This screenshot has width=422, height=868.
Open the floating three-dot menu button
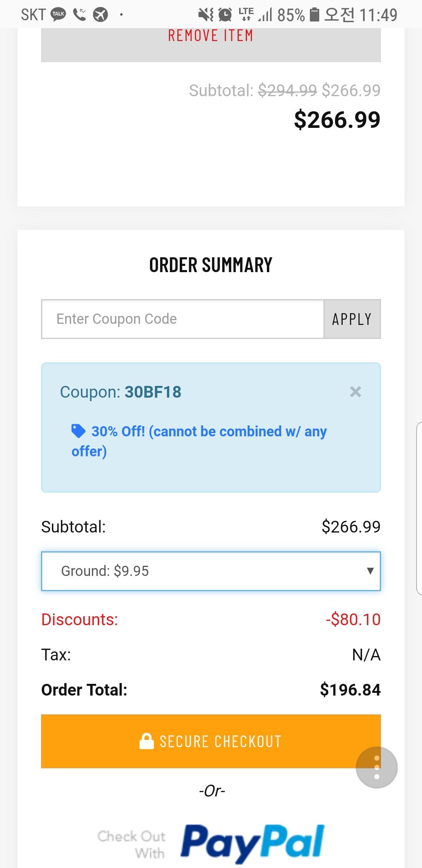tap(376, 767)
